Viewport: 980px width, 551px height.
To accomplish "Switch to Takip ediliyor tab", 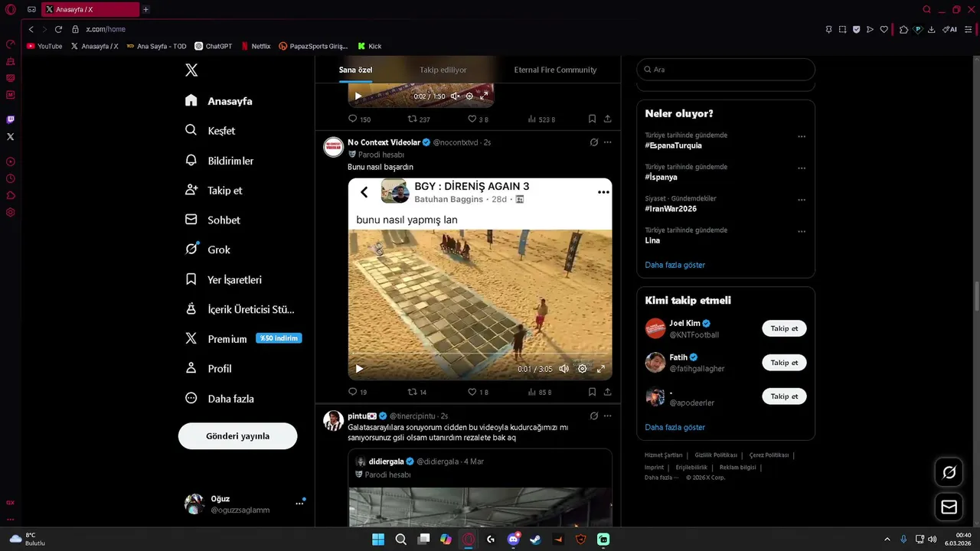I will click(443, 70).
